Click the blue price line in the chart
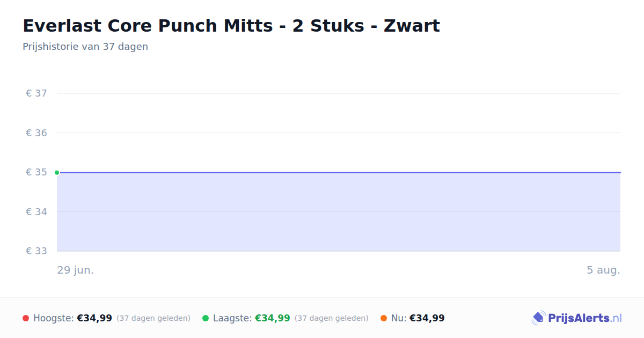The height and width of the screenshot is (338, 644). pyautogui.click(x=339, y=172)
